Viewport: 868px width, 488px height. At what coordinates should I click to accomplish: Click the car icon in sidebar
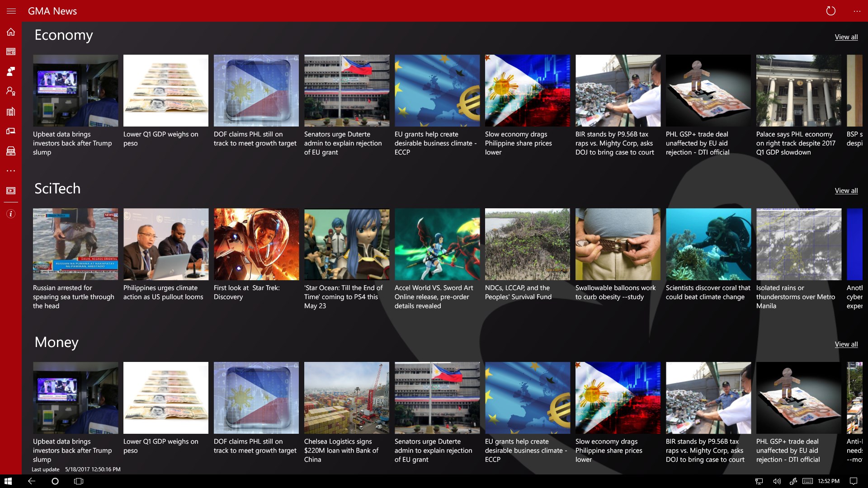[x=11, y=151]
